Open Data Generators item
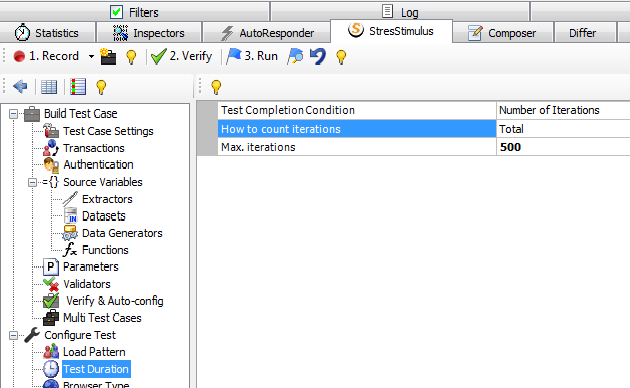 pyautogui.click(x=122, y=233)
